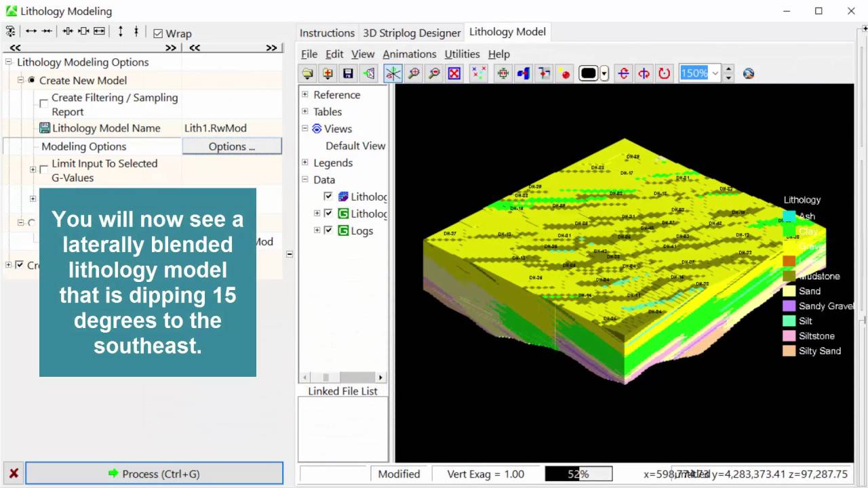Click the Lithology Model Name value Lith1.RwMod
Image resolution: width=868 pixels, height=488 pixels.
click(x=216, y=128)
